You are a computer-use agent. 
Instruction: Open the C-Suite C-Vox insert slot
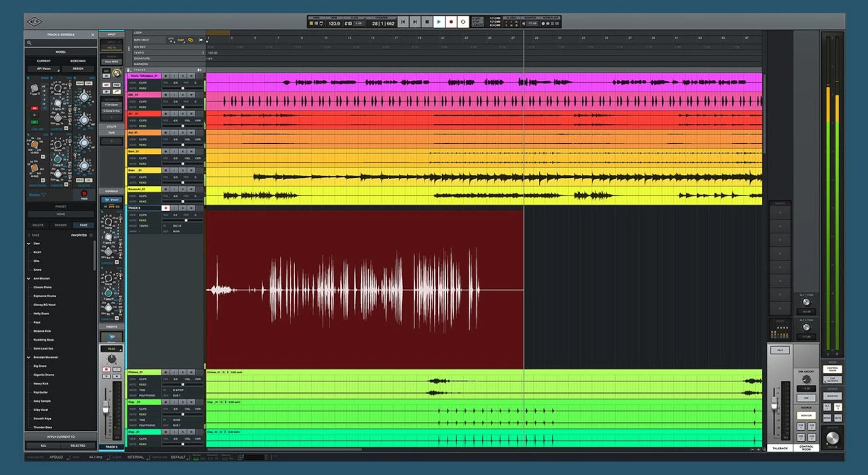(112, 111)
